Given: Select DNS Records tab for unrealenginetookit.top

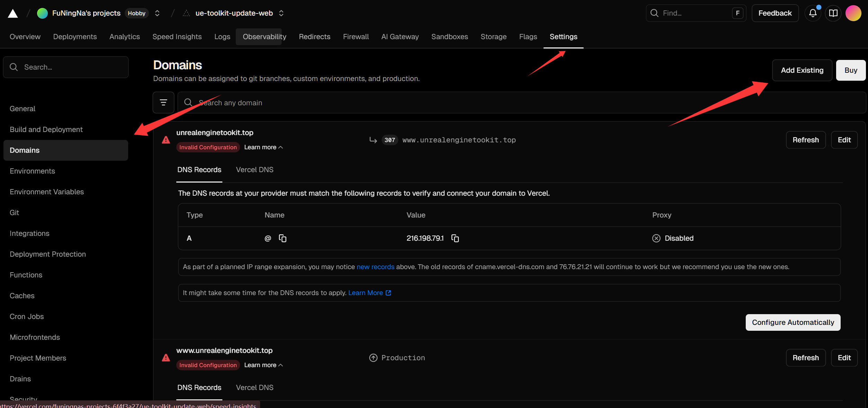Looking at the screenshot, I should 199,170.
